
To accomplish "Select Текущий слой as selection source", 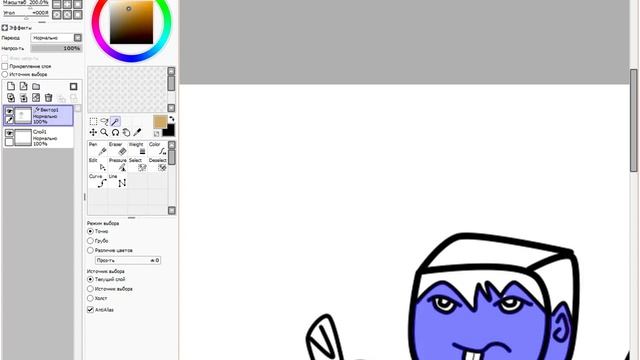I will (90, 279).
